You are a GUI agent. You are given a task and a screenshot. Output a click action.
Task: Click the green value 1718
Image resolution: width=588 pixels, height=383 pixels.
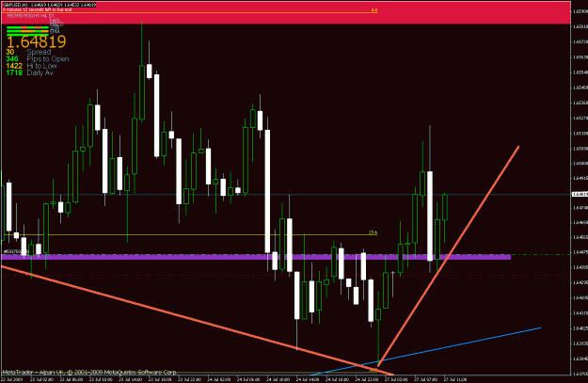coord(14,72)
